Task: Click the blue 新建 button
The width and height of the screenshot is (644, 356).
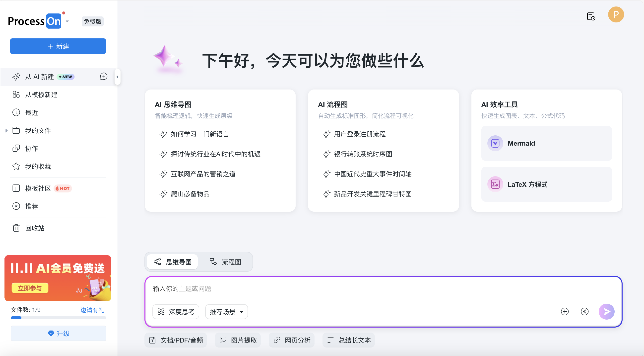Action: tap(58, 46)
